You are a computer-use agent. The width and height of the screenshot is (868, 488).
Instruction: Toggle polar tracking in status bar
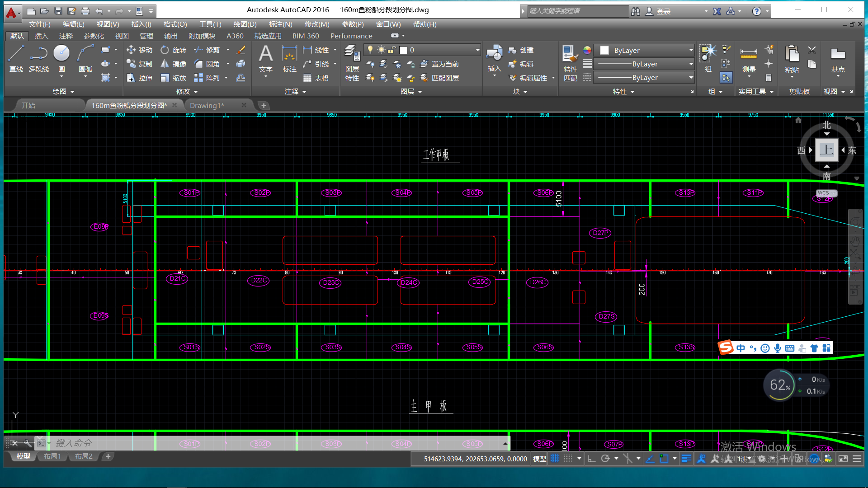pyautogui.click(x=605, y=459)
